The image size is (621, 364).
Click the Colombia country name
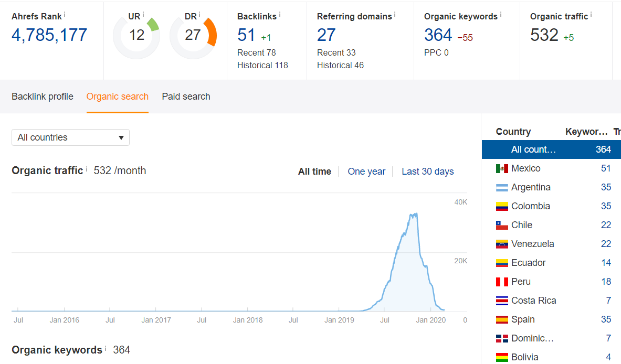[531, 206]
